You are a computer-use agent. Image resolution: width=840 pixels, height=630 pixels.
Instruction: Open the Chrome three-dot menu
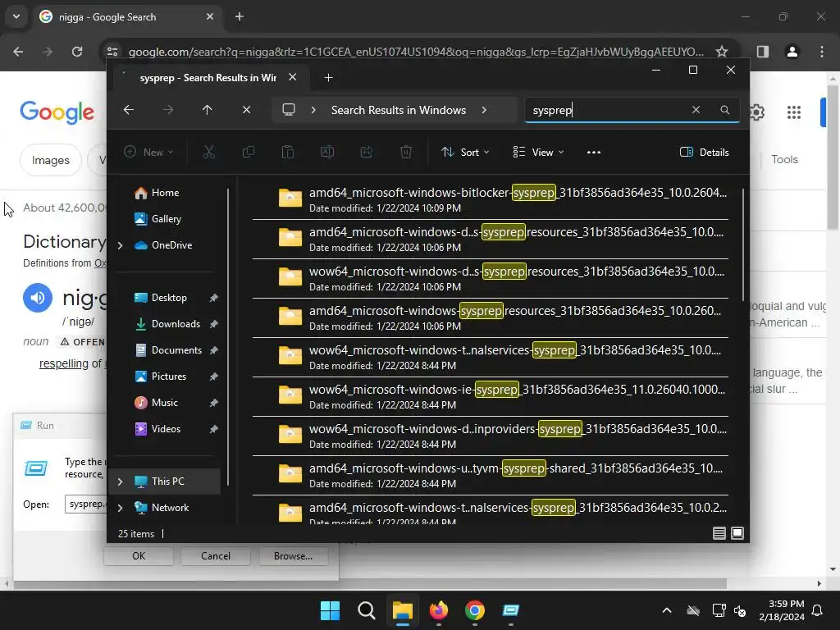(822, 52)
